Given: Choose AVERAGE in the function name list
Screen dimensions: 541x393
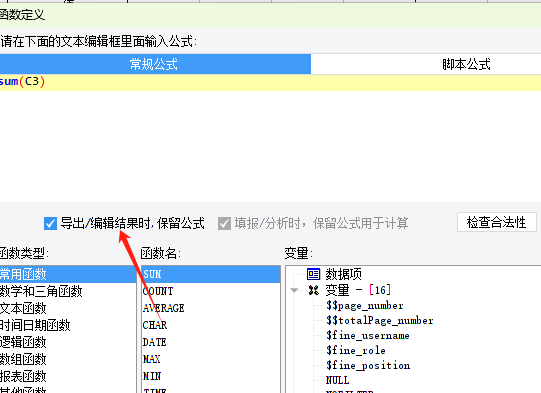Looking at the screenshot, I should pyautogui.click(x=211, y=308).
